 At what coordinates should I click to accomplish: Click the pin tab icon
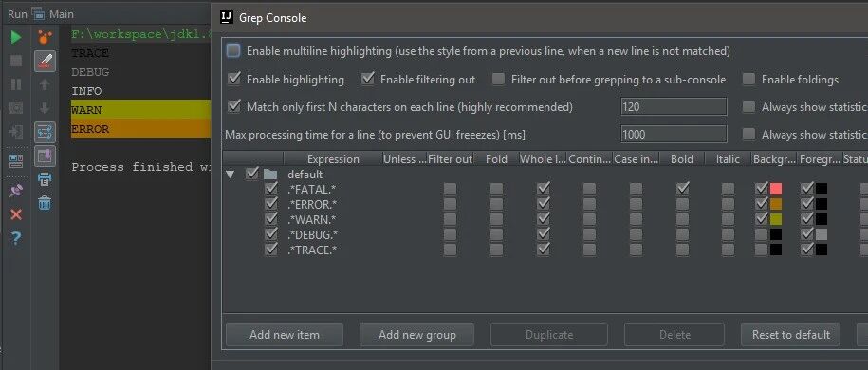[x=16, y=191]
